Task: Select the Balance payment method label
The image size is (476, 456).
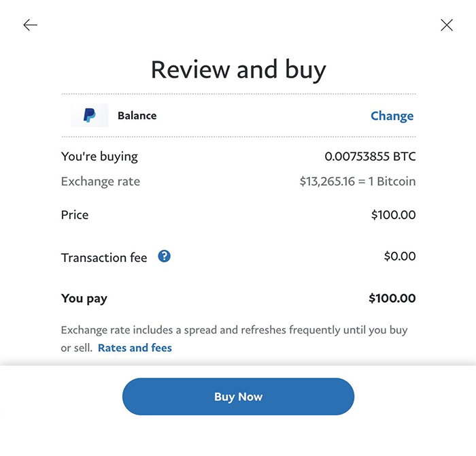Action: 137,116
